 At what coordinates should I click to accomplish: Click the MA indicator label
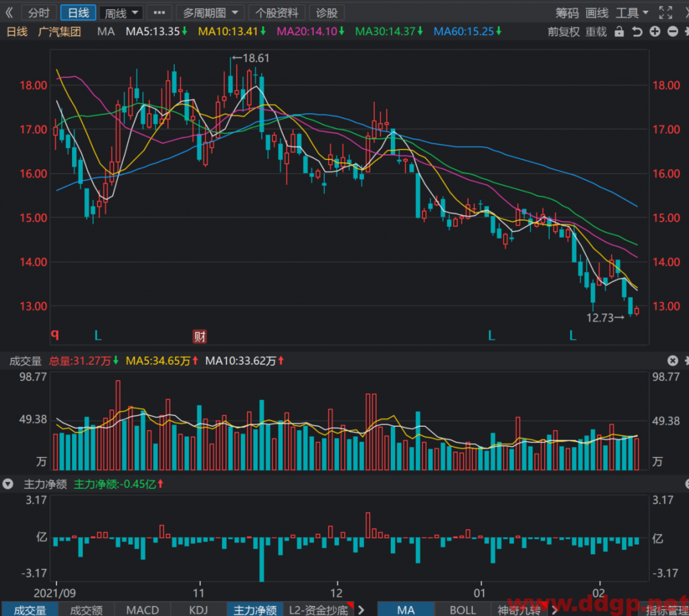click(106, 32)
